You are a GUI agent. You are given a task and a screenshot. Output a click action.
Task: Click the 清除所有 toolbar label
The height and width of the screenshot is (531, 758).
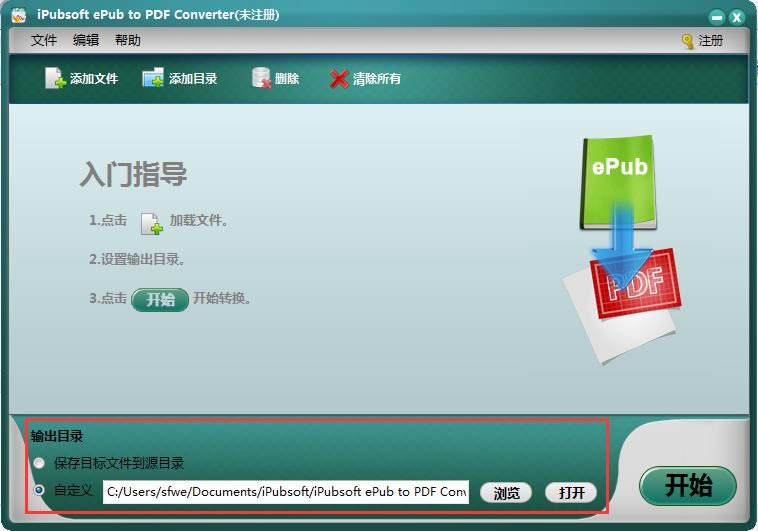click(x=377, y=78)
